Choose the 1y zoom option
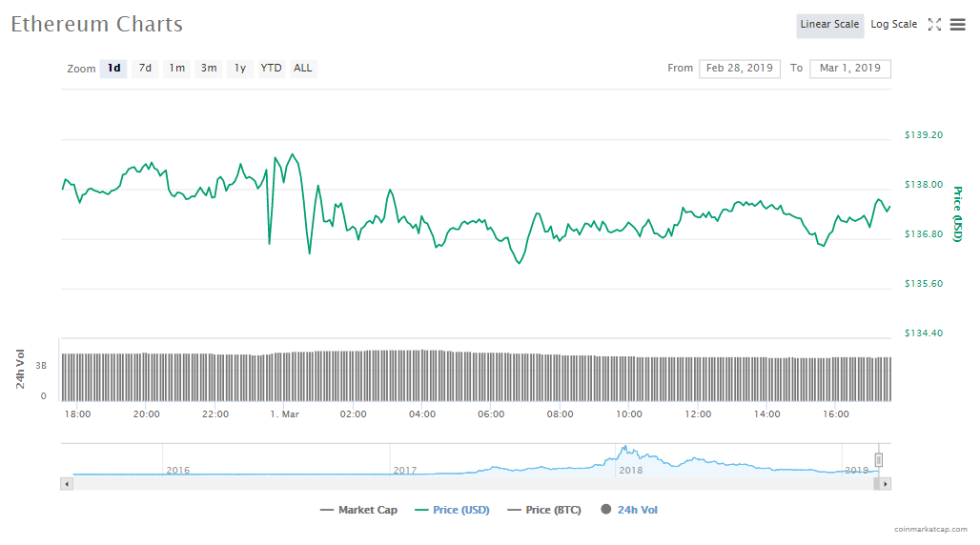 tap(240, 69)
